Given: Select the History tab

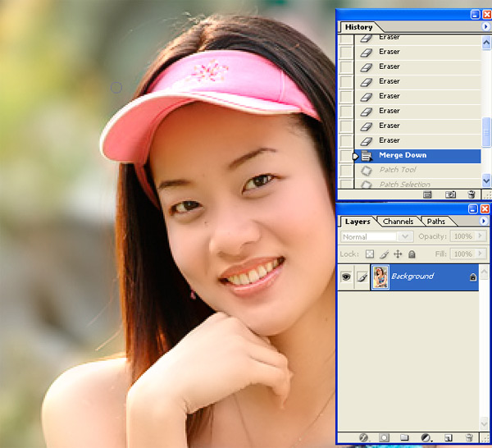Looking at the screenshot, I should [x=358, y=27].
